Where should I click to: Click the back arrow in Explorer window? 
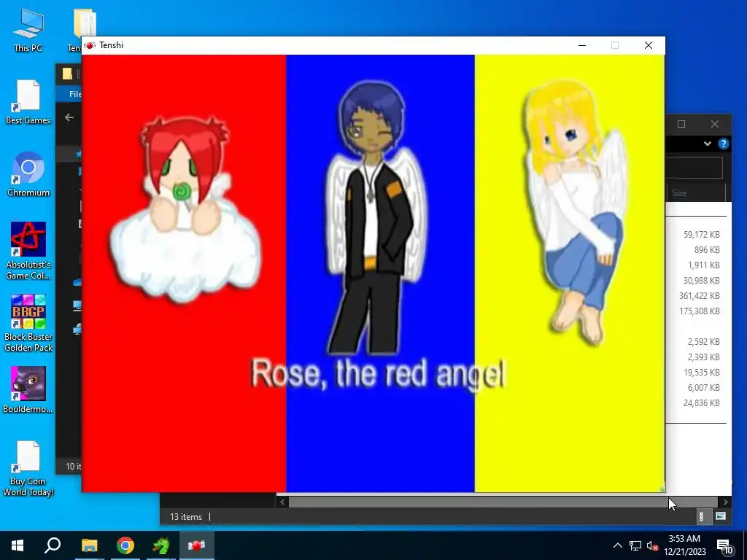point(69,117)
